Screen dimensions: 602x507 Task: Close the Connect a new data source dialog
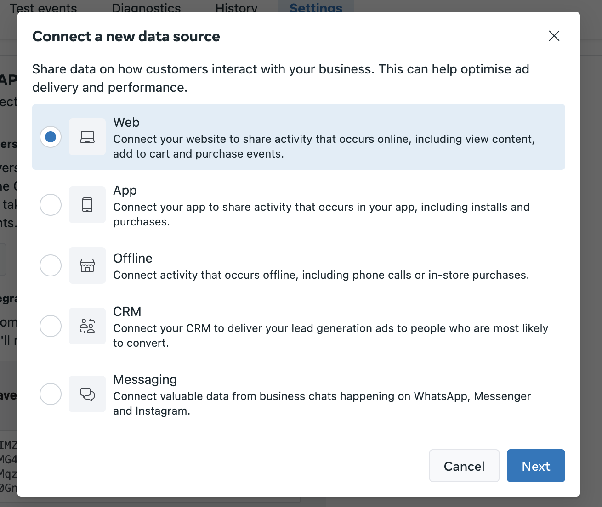[554, 36]
